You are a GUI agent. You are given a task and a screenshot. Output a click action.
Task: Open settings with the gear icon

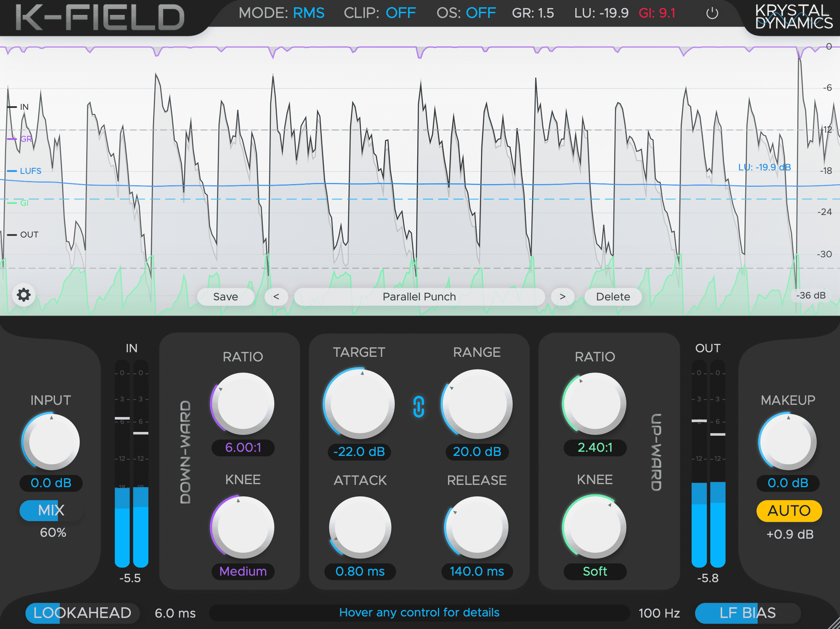[x=24, y=295]
